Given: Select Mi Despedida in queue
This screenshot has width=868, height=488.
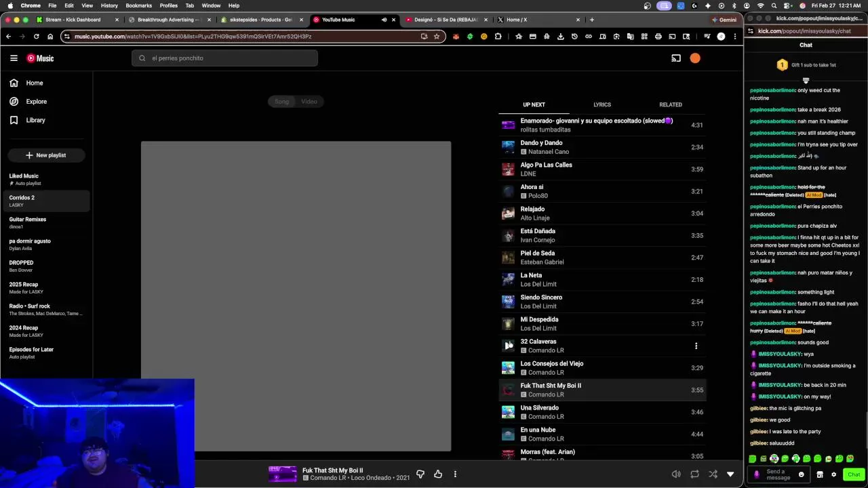Looking at the screenshot, I should pos(602,323).
